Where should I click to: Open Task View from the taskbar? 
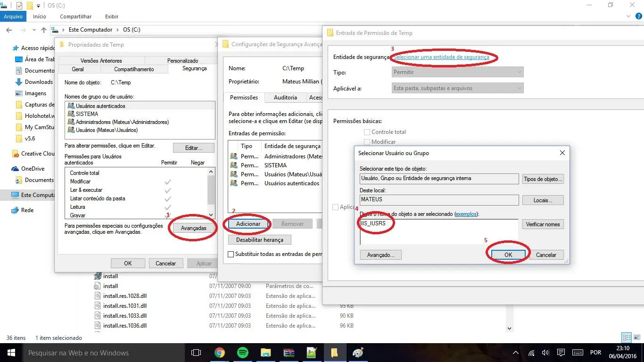196,353
